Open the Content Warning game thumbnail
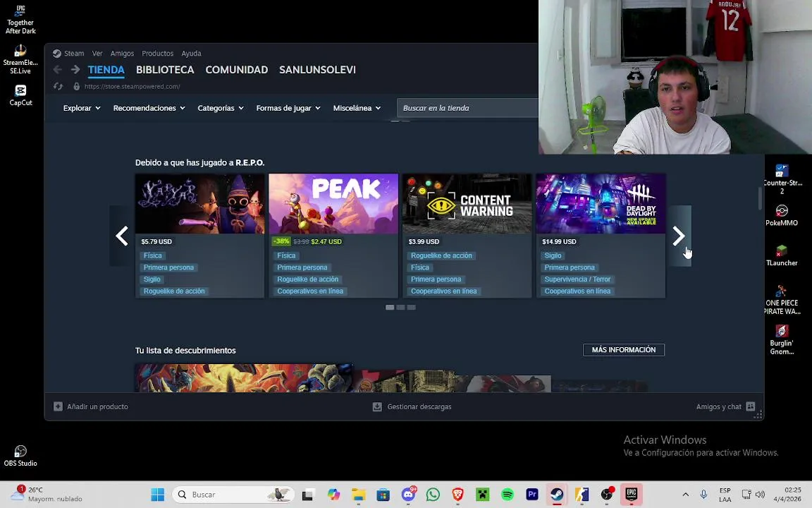The image size is (812, 508). pyautogui.click(x=467, y=203)
